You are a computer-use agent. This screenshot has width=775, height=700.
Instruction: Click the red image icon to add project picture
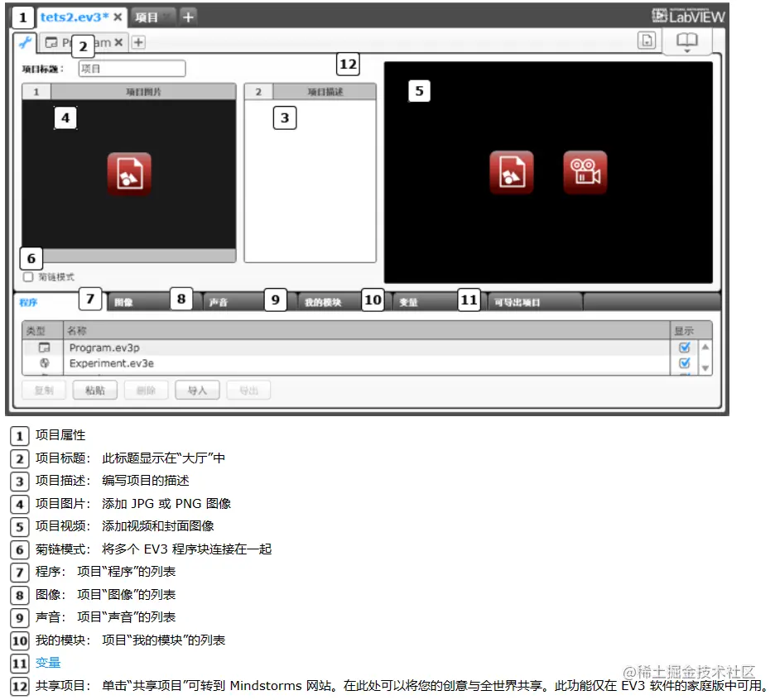[x=129, y=173]
